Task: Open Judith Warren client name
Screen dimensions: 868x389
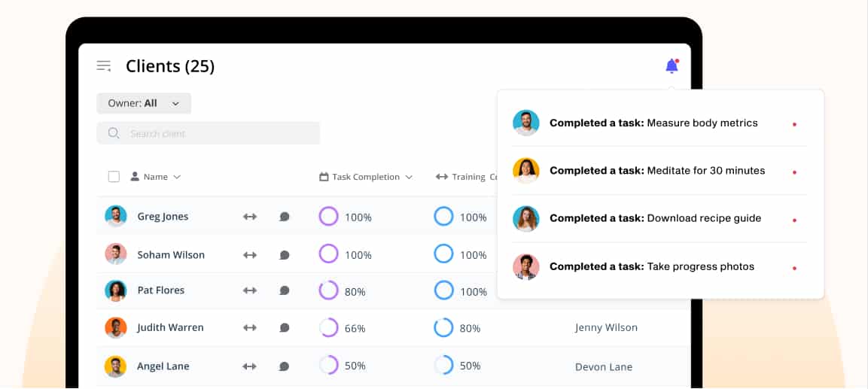Action: [170, 327]
